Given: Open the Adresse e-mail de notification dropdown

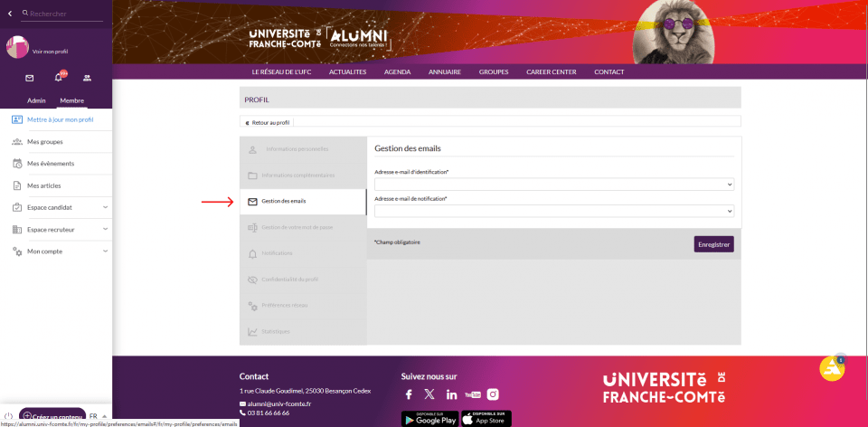Looking at the screenshot, I should [x=553, y=211].
